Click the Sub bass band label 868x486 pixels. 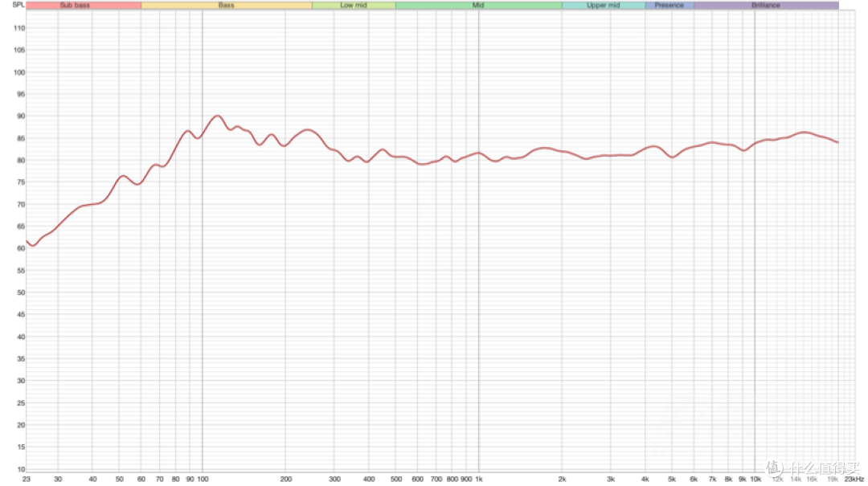click(x=75, y=5)
